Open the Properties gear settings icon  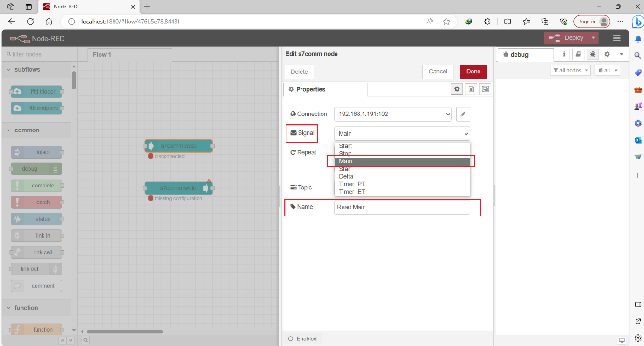click(457, 89)
